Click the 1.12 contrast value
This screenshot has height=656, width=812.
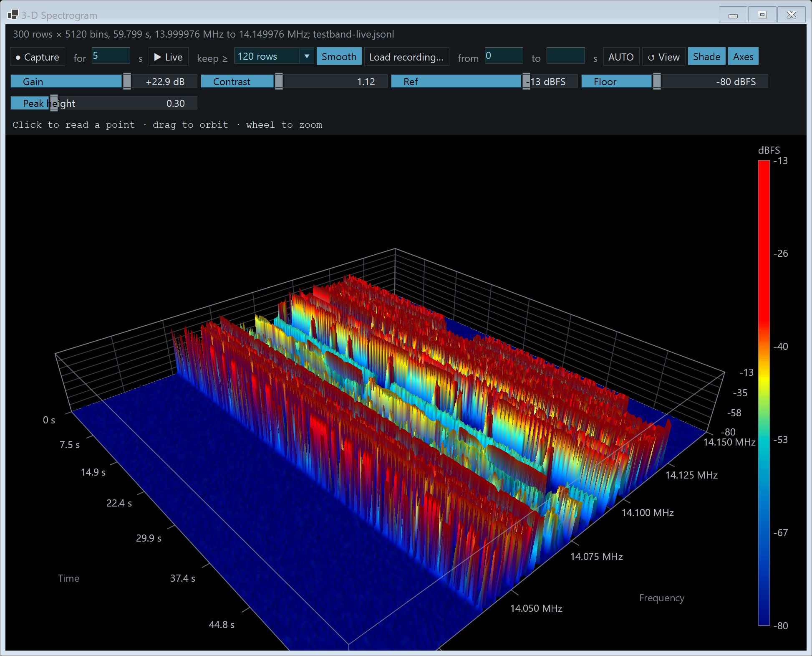(366, 82)
